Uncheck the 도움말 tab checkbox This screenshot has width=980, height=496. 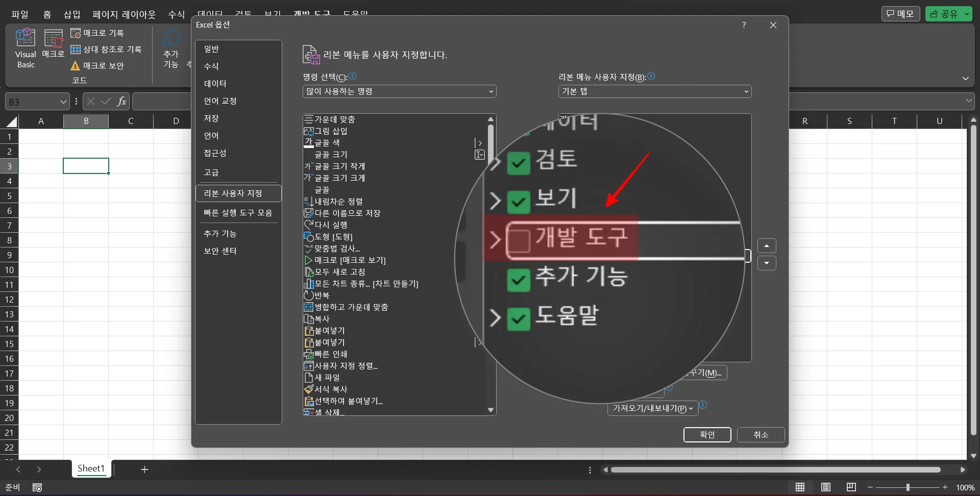(x=519, y=317)
